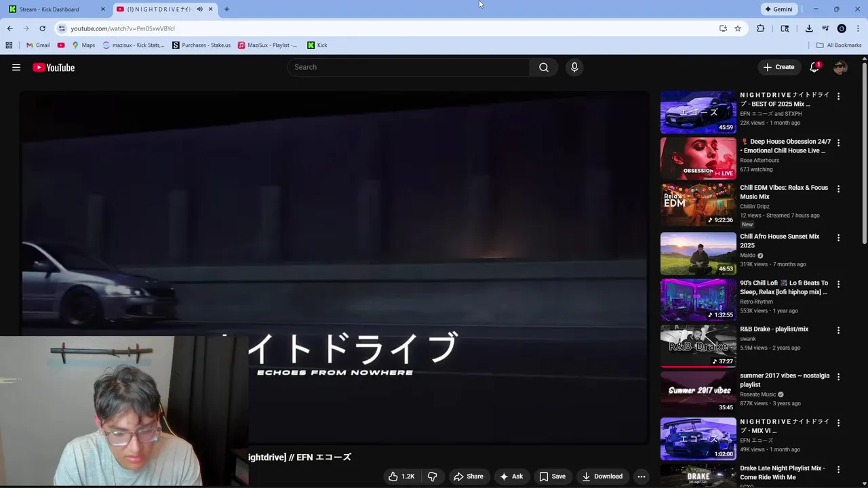Image resolution: width=868 pixels, height=488 pixels.
Task: Open the YouTube guide hamburger menu
Action: pos(16,67)
